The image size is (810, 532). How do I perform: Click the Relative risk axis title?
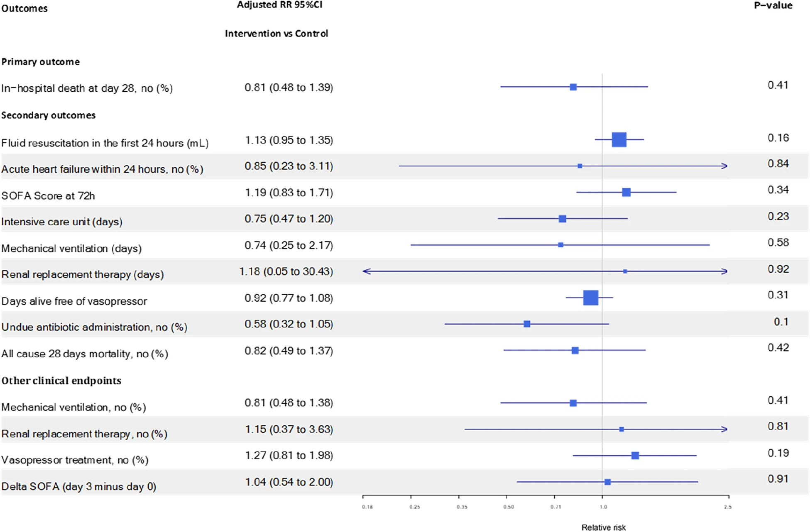603,527
